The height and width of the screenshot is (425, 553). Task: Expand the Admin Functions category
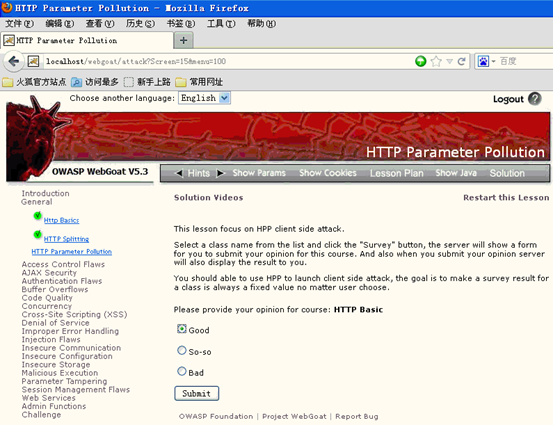point(54,406)
